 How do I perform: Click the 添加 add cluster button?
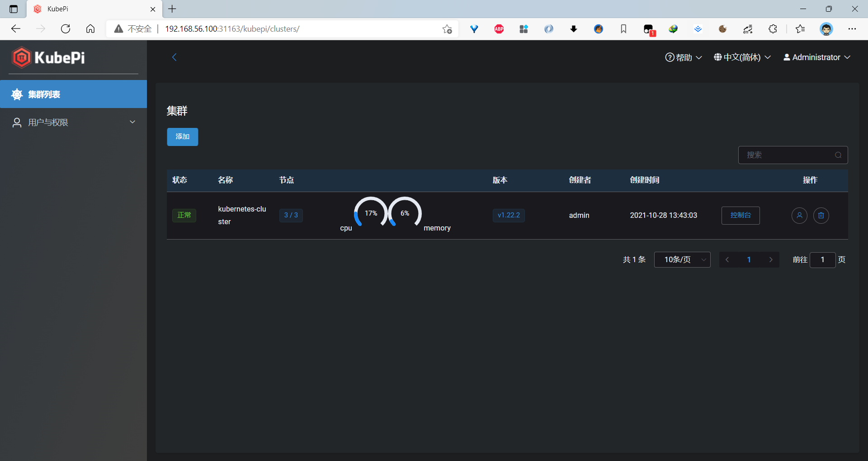(183, 136)
